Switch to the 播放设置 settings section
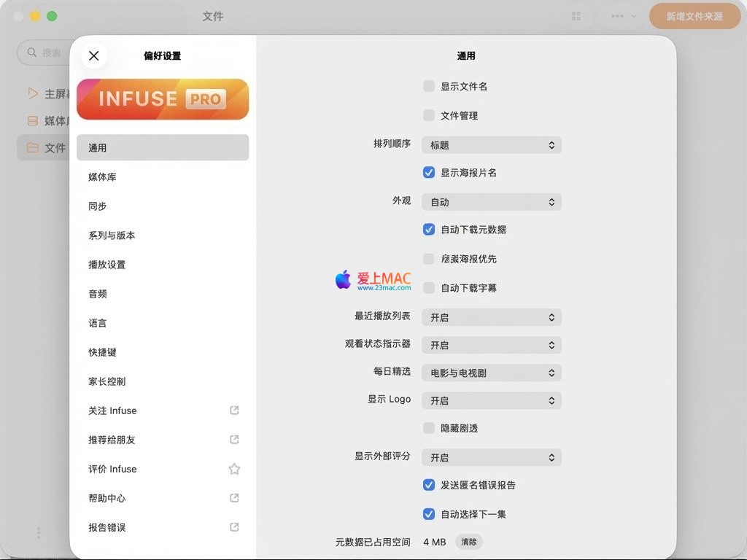 pyautogui.click(x=107, y=265)
